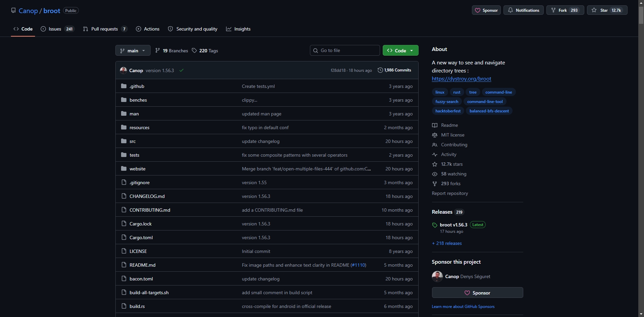Click the branch icon beside 19 Branches
644x317 pixels.
tap(157, 50)
